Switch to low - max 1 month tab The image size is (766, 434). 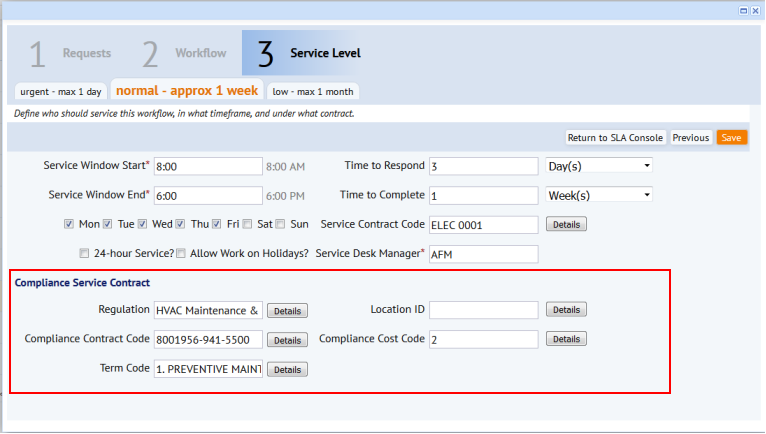pos(313,91)
